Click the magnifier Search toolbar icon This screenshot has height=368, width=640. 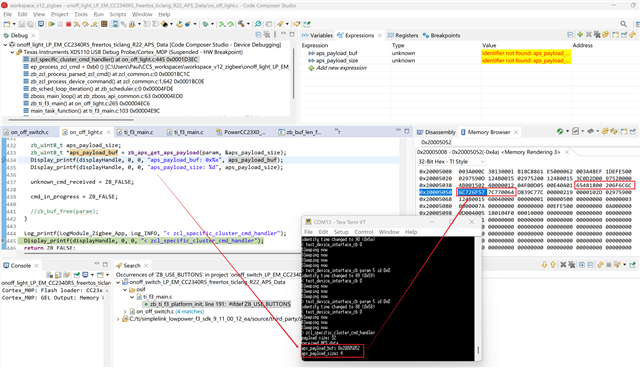tap(258, 24)
